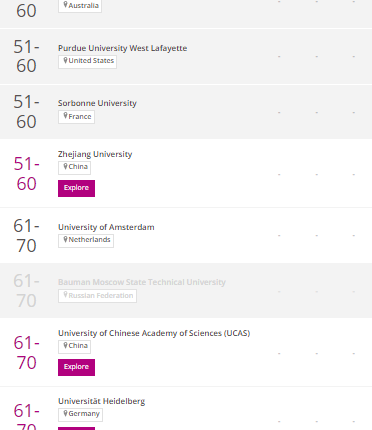Click the Russian Federation location tag

tap(97, 296)
